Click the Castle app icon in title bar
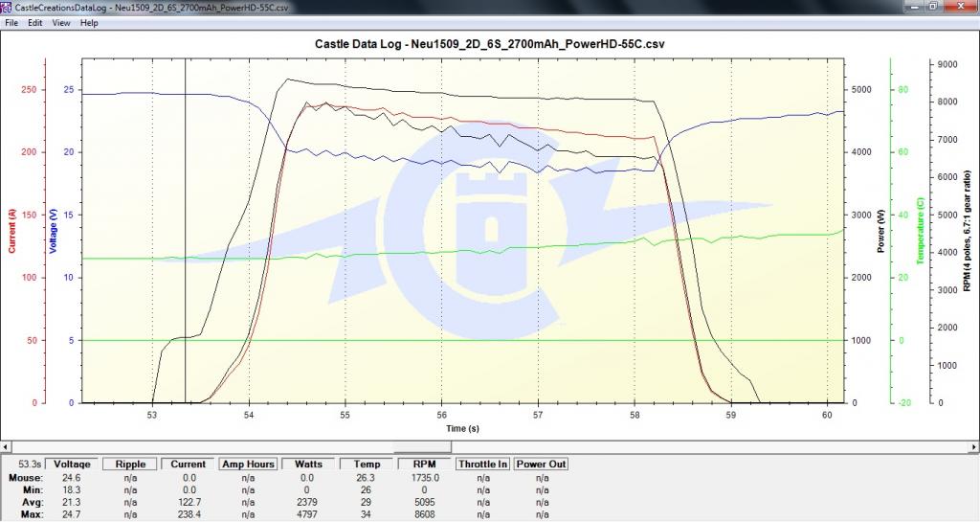Viewport: 980px width, 522px height. 8,7
